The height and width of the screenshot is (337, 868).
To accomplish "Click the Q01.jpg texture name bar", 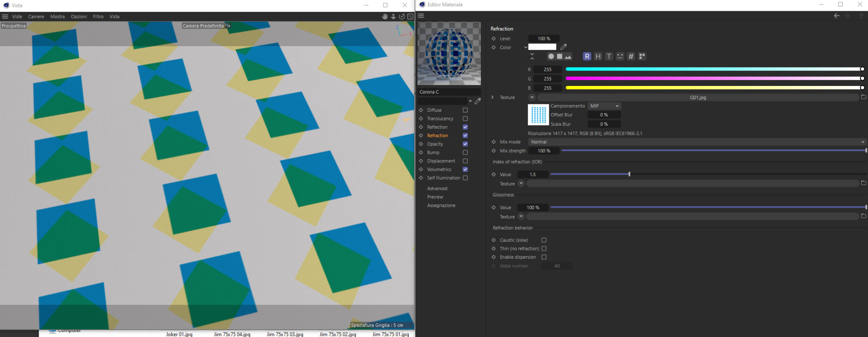I will (698, 97).
